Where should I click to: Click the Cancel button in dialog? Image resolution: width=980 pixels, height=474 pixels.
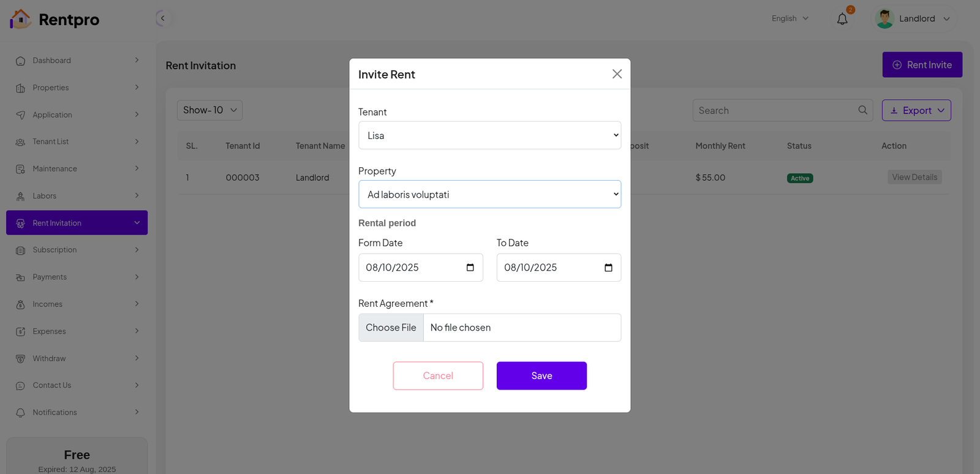point(438,375)
